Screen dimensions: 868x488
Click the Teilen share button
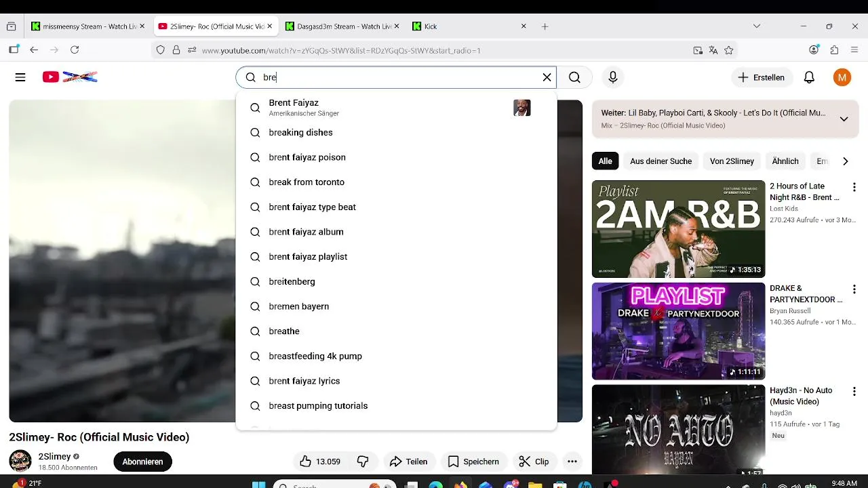point(408,462)
